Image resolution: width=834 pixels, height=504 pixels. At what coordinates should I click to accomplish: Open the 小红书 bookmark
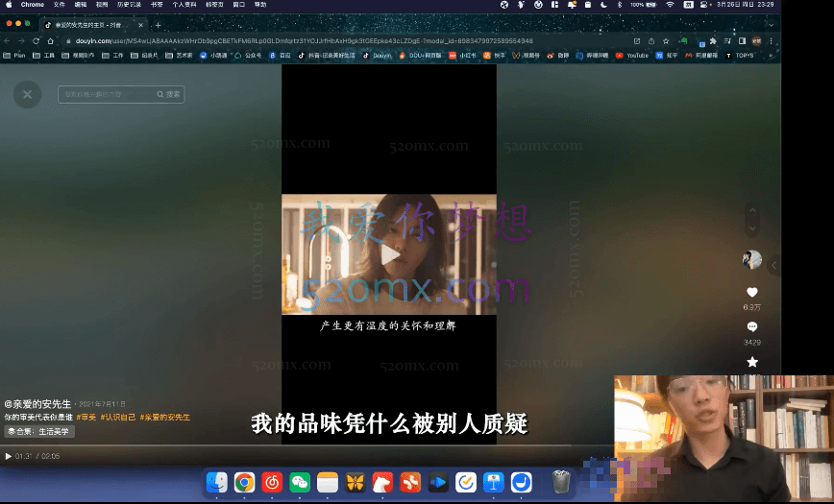[462, 56]
